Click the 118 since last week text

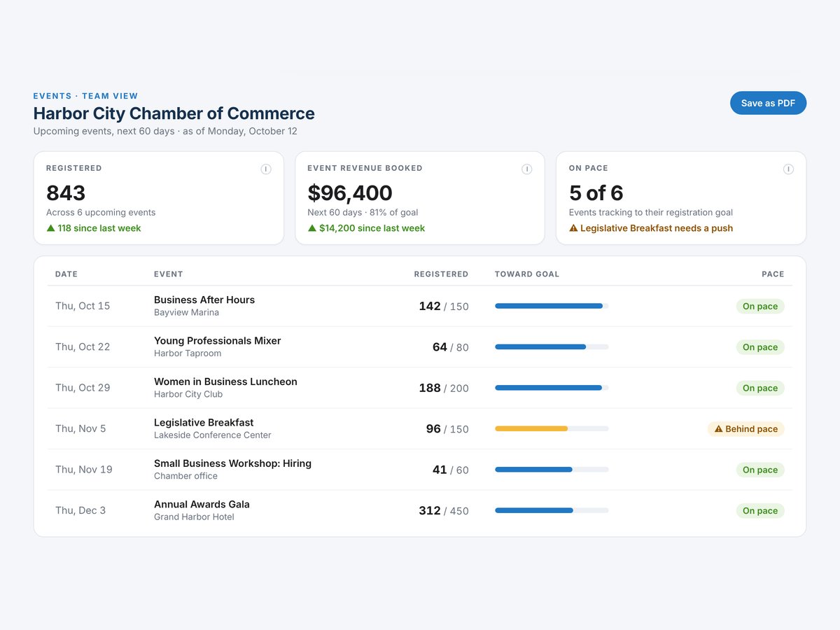pos(99,228)
